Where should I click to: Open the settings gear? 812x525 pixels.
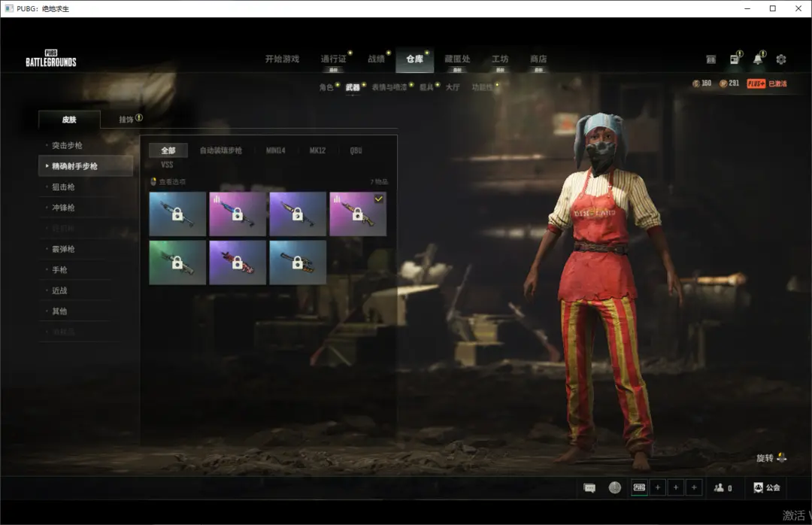781,59
